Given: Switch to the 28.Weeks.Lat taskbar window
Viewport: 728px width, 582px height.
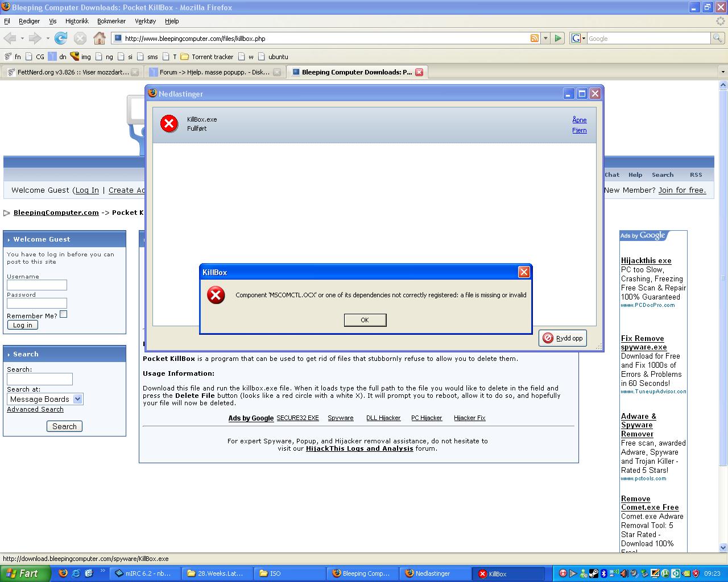Looking at the screenshot, I should pyautogui.click(x=217, y=573).
